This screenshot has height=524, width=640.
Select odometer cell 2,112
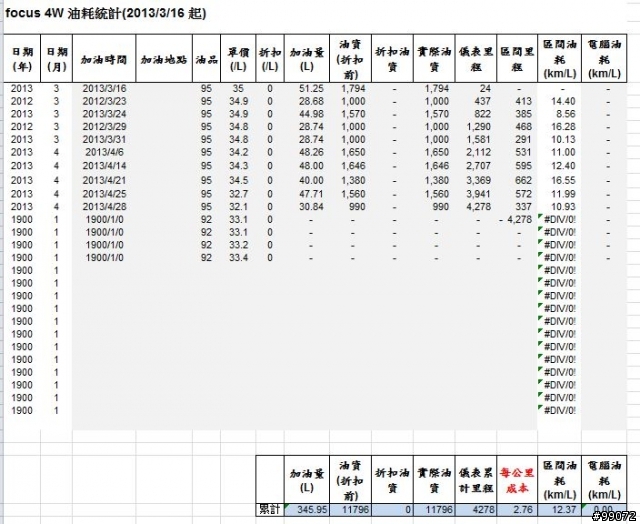[x=478, y=152]
